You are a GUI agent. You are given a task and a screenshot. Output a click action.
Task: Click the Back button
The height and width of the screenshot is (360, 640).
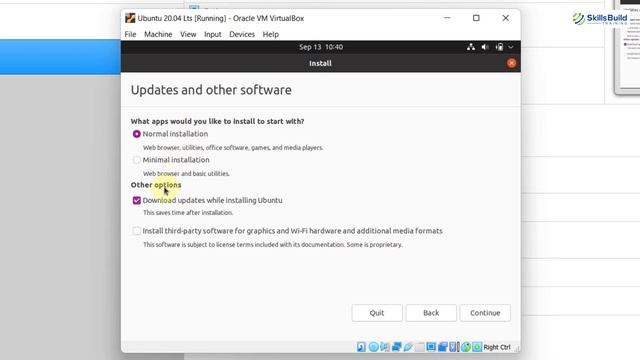[x=431, y=313]
